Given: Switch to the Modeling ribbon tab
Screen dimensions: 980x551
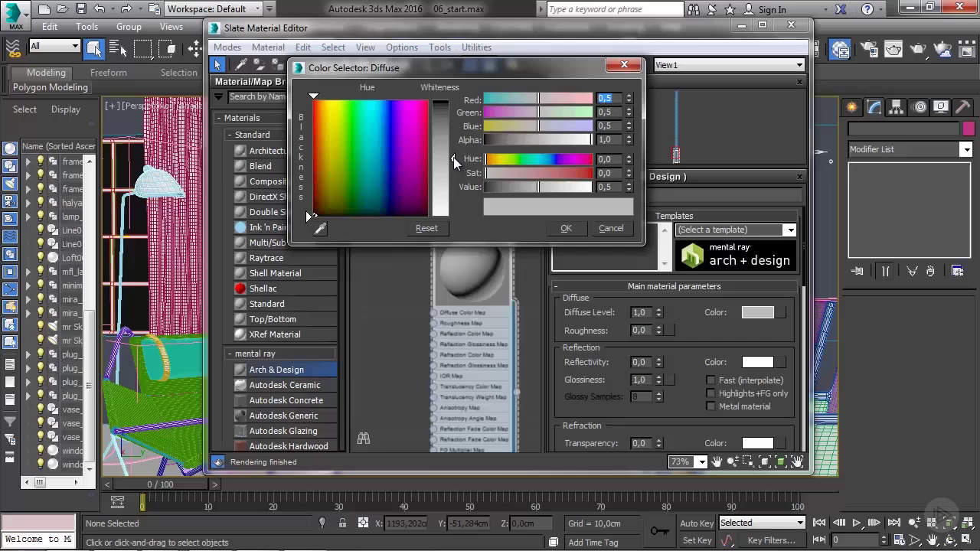Looking at the screenshot, I should [46, 73].
